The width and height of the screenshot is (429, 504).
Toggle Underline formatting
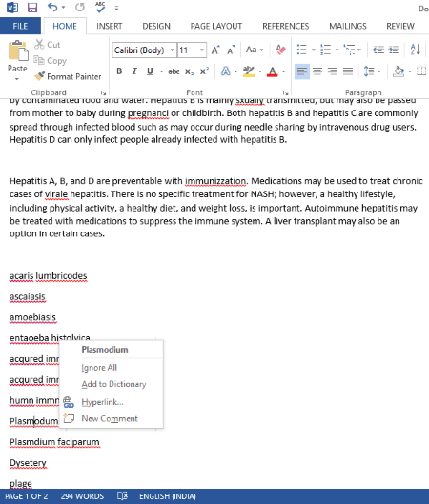150,71
